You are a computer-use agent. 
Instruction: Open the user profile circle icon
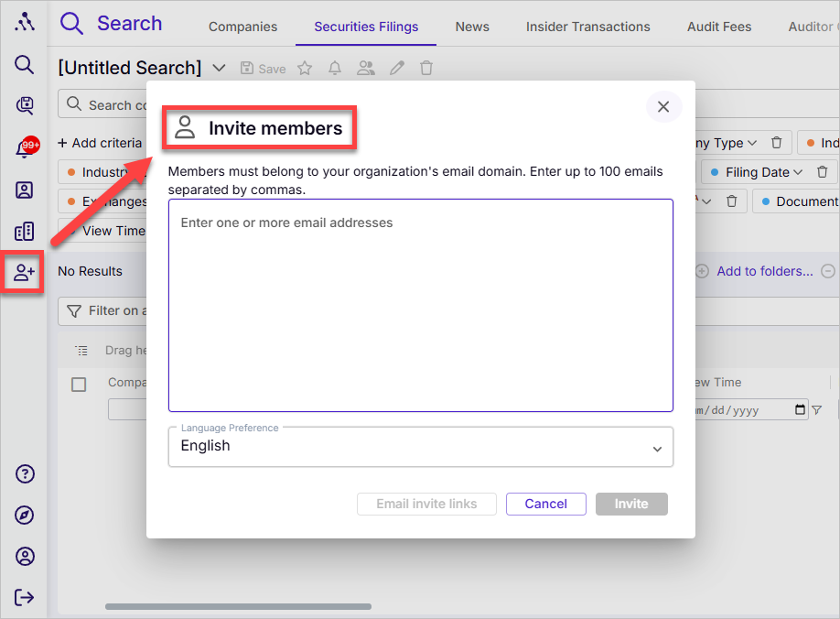pyautogui.click(x=25, y=557)
